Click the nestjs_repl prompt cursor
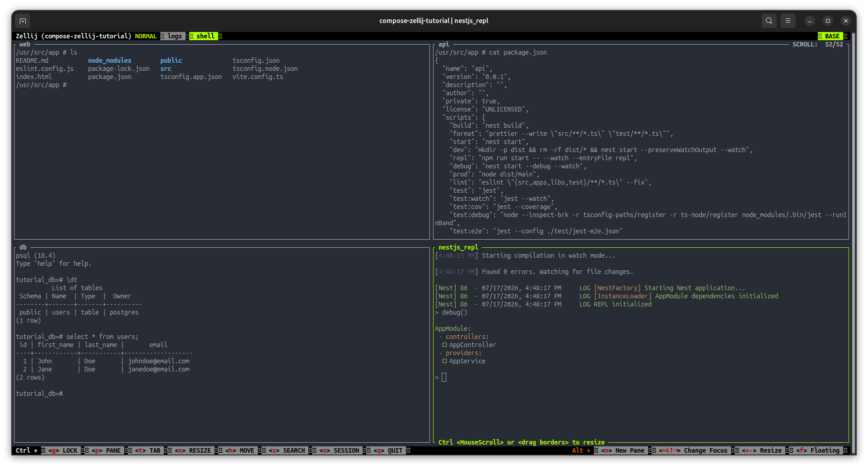Screen dimensions: 868x468 pyautogui.click(x=444, y=377)
